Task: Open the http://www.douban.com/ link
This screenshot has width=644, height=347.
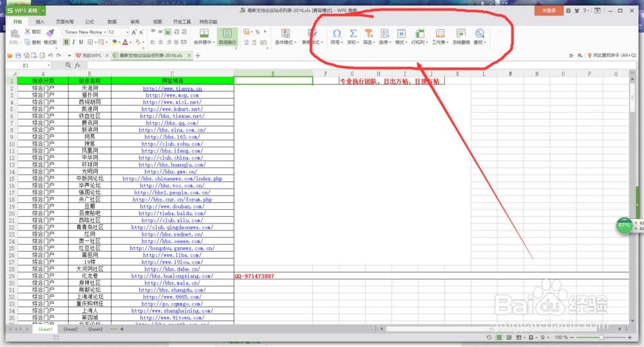Action: 172,207
